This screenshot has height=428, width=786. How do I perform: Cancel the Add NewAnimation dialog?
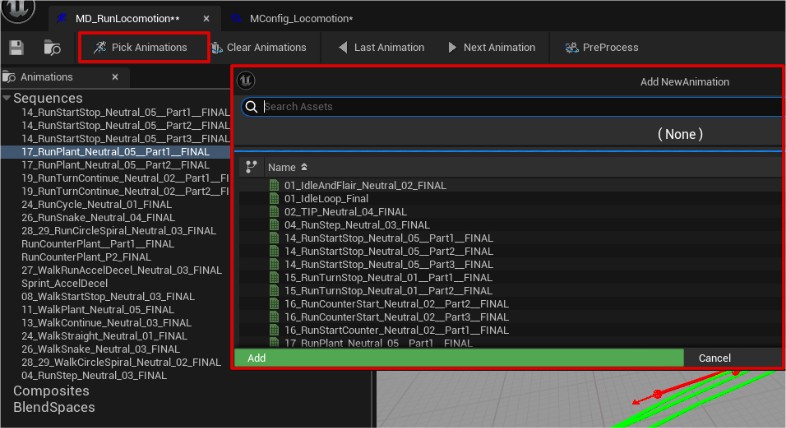tap(714, 358)
